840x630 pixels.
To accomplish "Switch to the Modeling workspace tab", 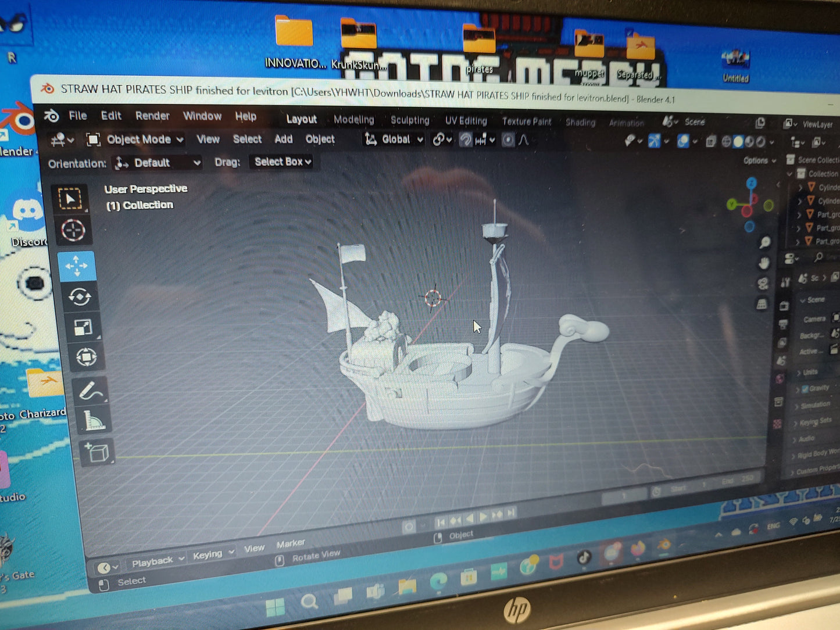I will 353,120.
